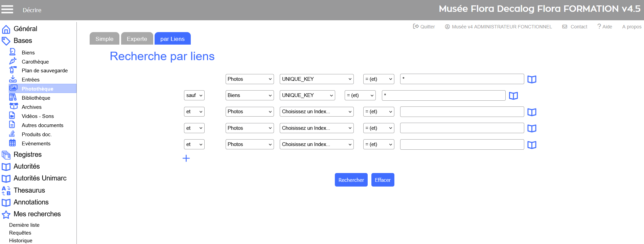Open first row '= (et)' comparison dropdown
Image resolution: width=644 pixels, height=244 pixels.
378,79
